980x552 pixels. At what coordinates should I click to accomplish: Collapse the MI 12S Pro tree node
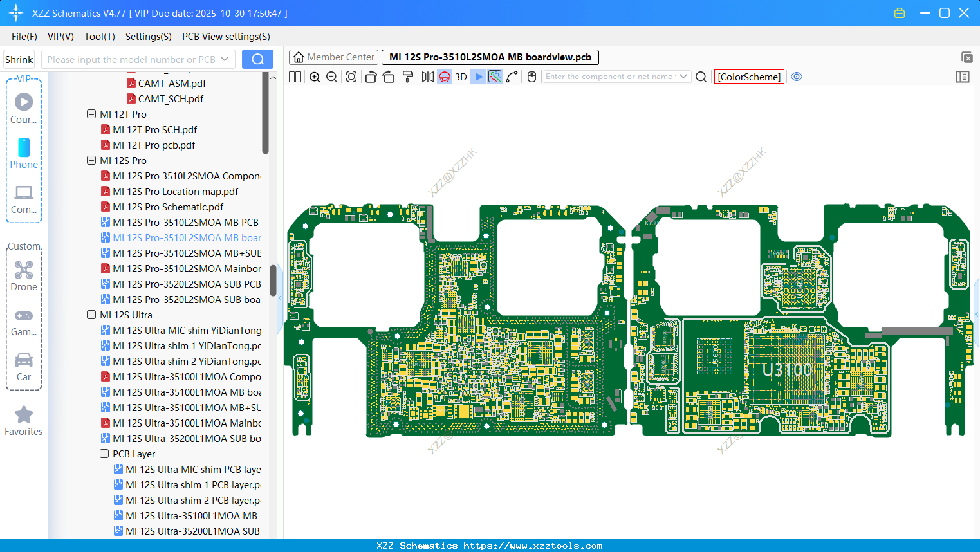pyautogui.click(x=91, y=160)
